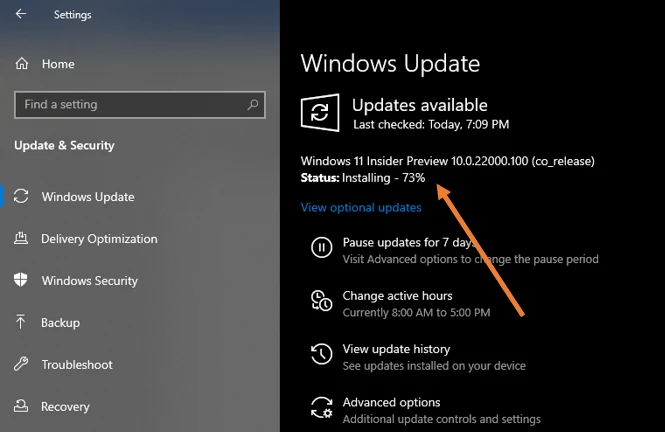The width and height of the screenshot is (665, 432).
Task: Click Additional update controls and settings text
Action: click(441, 419)
